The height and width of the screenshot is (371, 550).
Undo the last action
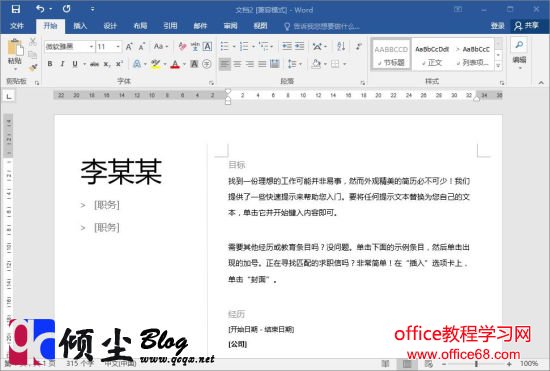40,9
